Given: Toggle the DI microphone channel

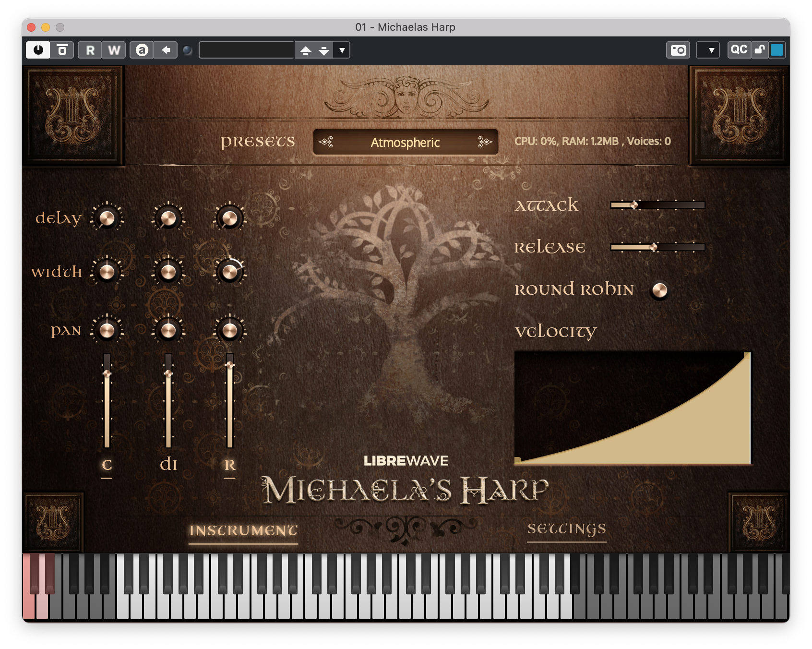Looking at the screenshot, I should (168, 464).
